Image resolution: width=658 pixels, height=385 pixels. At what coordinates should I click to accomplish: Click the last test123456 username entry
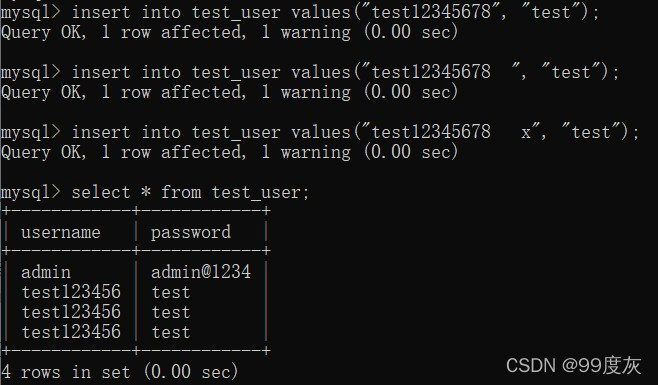(71, 333)
